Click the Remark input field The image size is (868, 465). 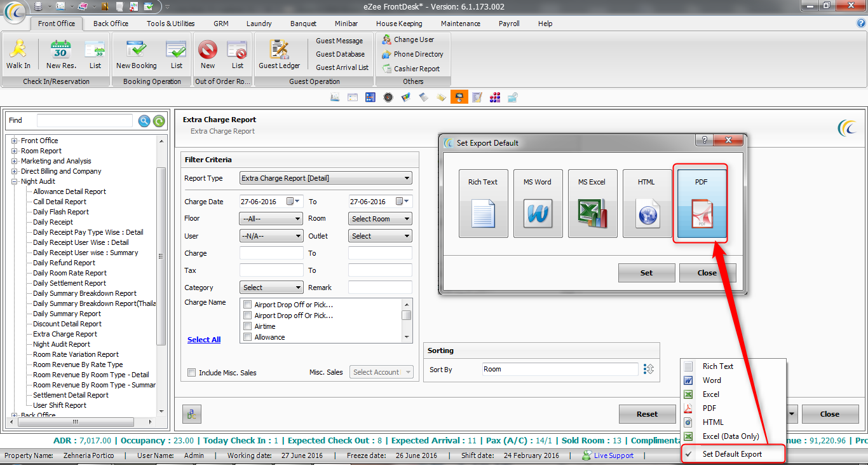point(380,288)
